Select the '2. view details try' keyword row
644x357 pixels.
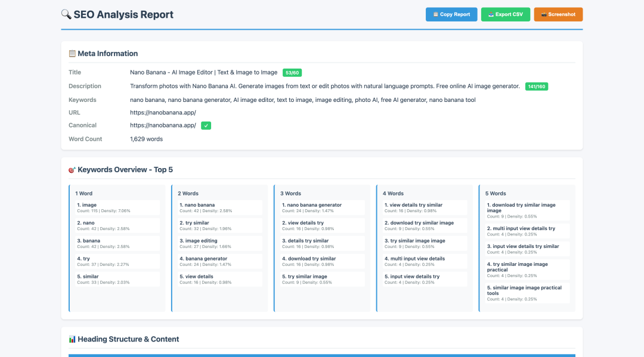click(x=323, y=226)
